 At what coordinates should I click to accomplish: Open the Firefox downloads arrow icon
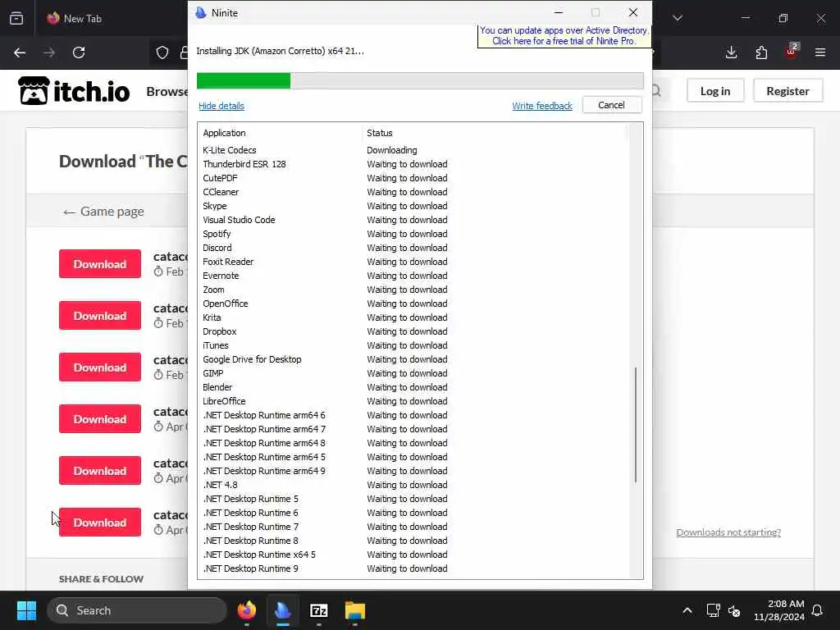pyautogui.click(x=731, y=52)
